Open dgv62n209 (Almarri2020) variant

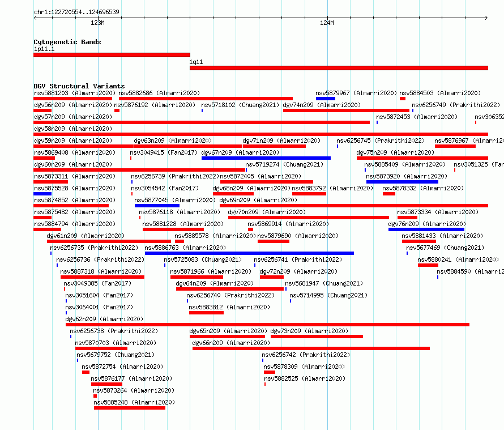[x=267, y=325]
